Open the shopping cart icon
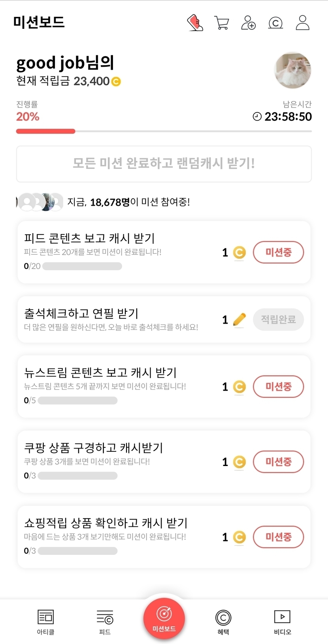Image resolution: width=328 pixels, height=644 pixels. [222, 23]
